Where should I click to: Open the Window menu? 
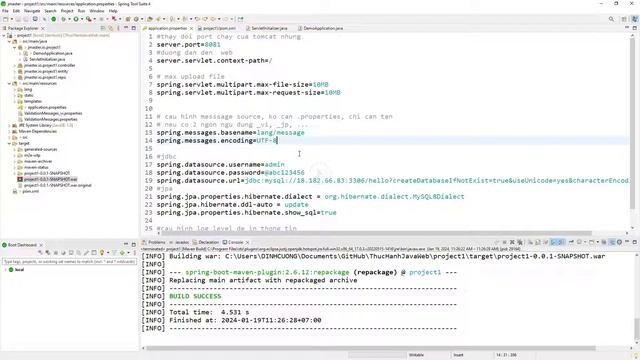97,11
